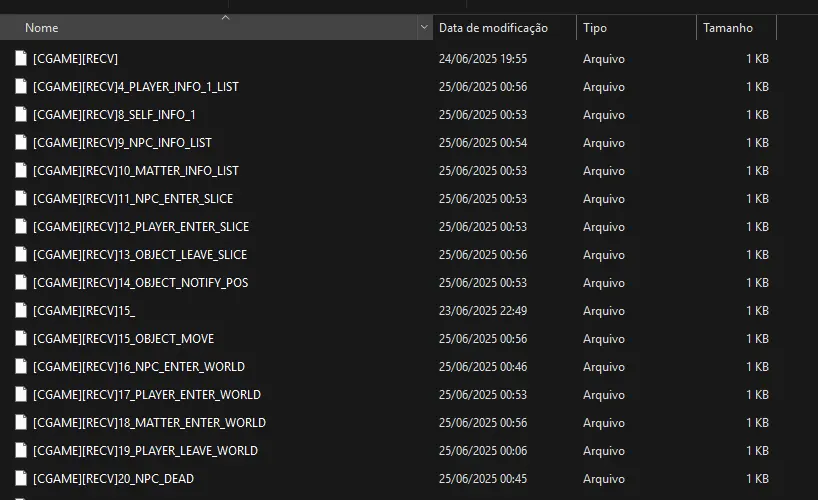The width and height of the screenshot is (818, 500).
Task: Select file name [CGAME][RECV]8_SELF_INFO_1
Action: point(114,114)
